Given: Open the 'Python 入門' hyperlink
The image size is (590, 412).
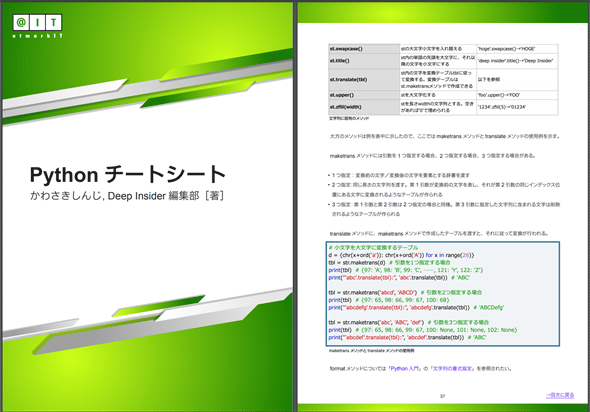Looking at the screenshot, I should pyautogui.click(x=404, y=369).
